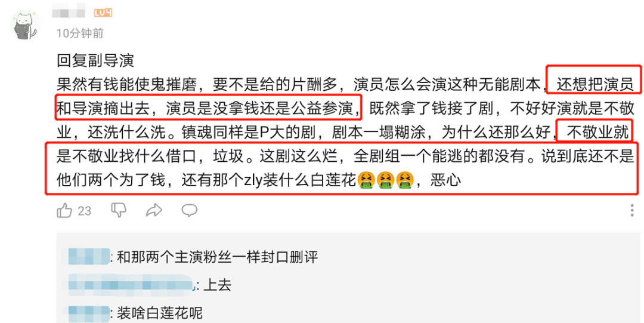Click the first vomiting emoji in comment
The width and height of the screenshot is (644, 323).
click(x=365, y=181)
